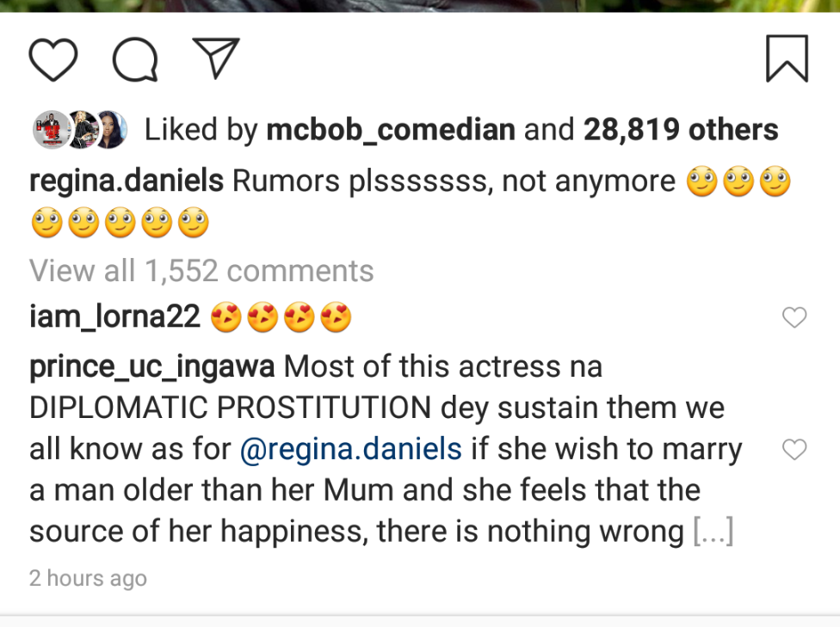Tap the '2 hours ago' timestamp
840x627 pixels.
click(88, 579)
